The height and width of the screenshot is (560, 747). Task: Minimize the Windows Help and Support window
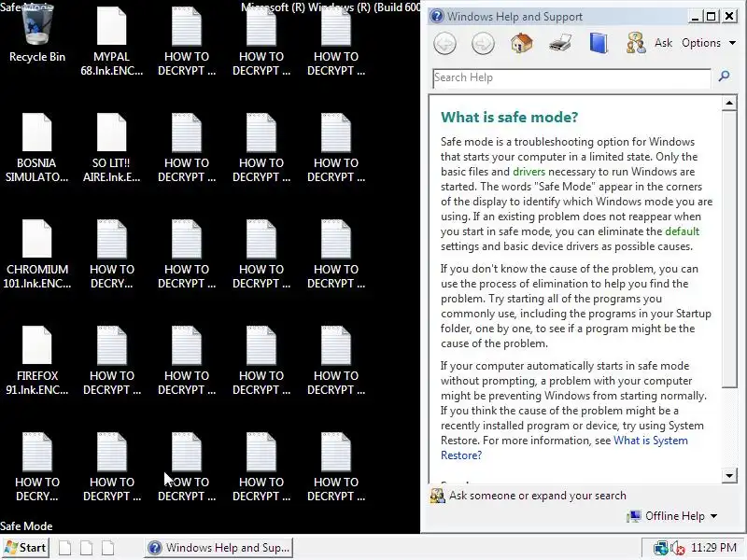point(695,17)
